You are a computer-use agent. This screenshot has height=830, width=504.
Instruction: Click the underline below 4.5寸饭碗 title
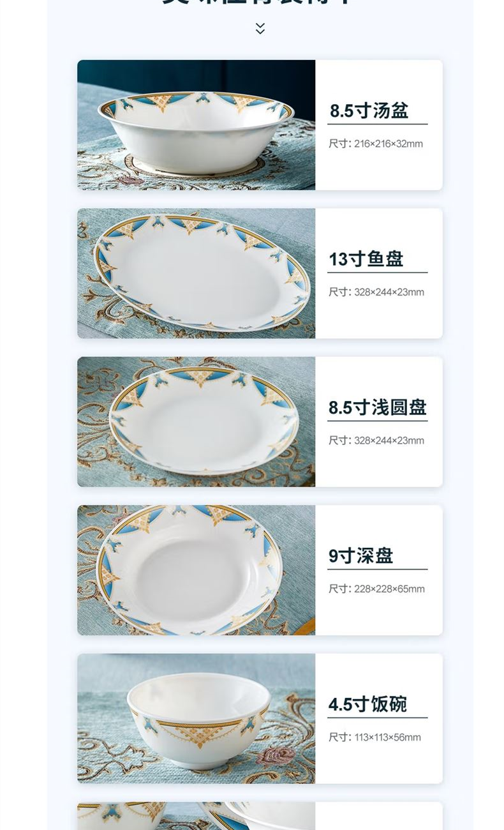378,718
